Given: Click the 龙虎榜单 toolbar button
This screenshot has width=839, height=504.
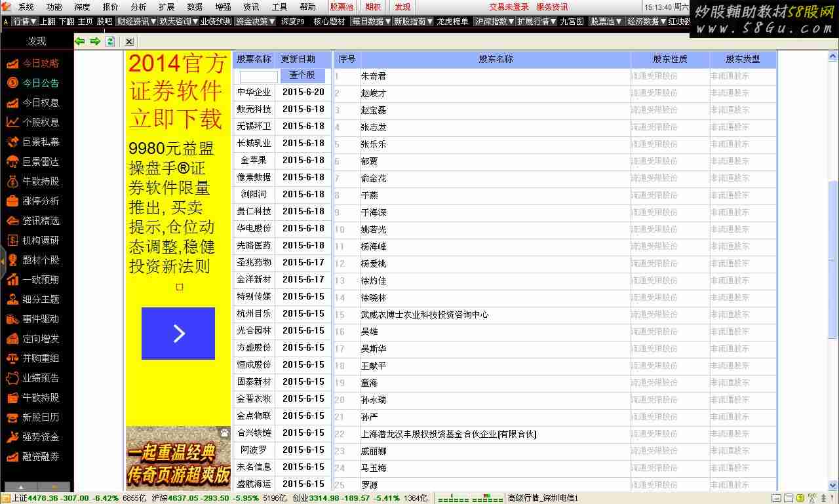Looking at the screenshot, I should (453, 22).
